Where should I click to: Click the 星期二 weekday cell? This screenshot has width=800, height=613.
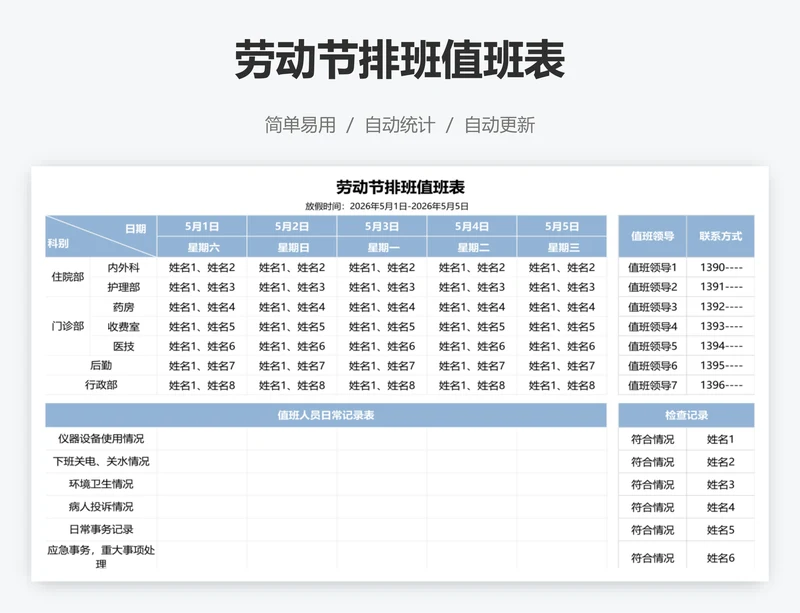click(472, 248)
